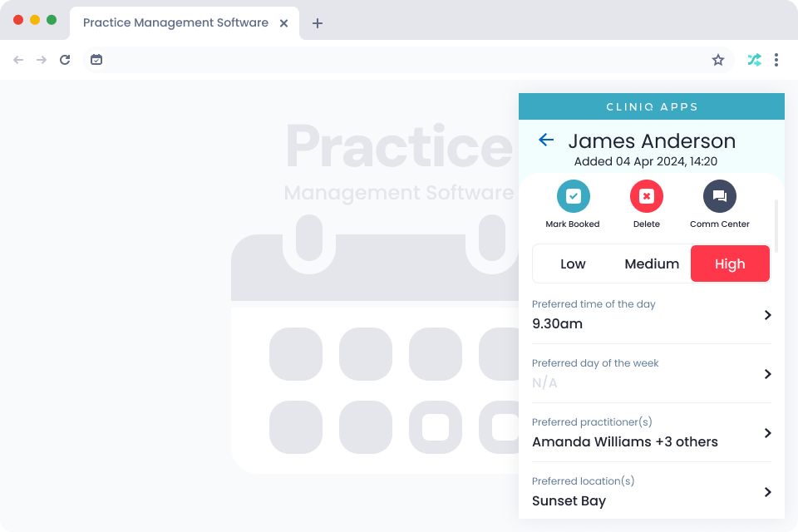Open the Comm Center chat icon
The width and height of the screenshot is (798, 532).
point(719,197)
